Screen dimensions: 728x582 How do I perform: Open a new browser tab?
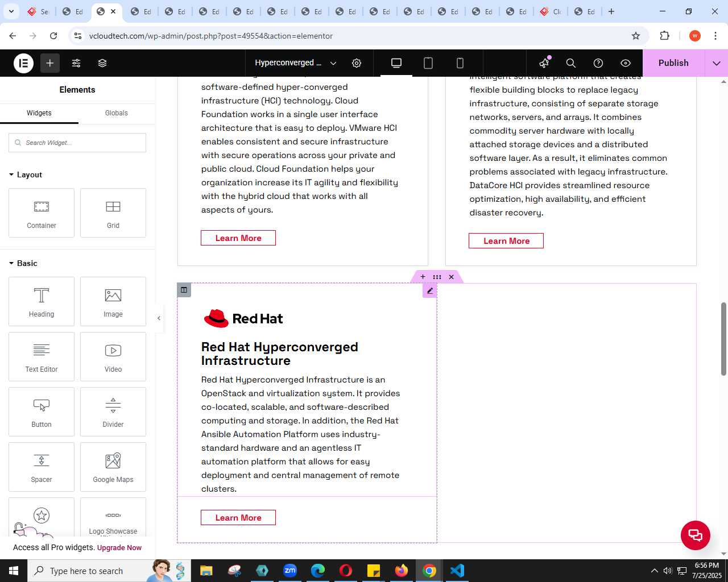611,11
